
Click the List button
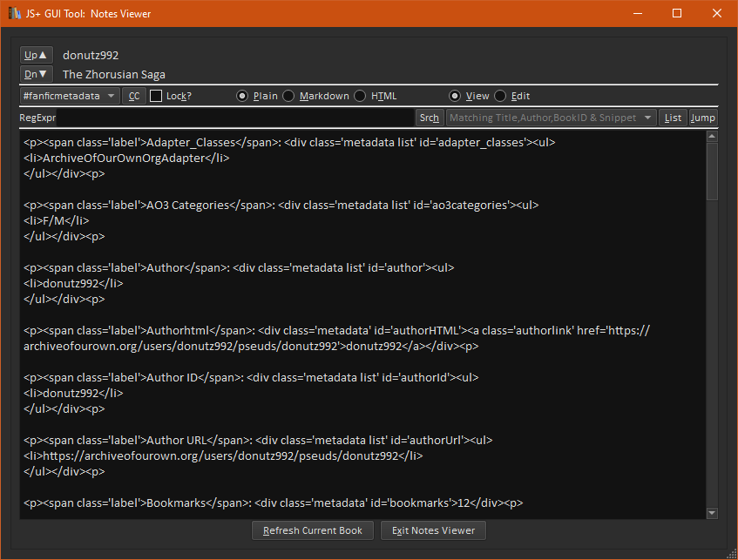pyautogui.click(x=673, y=118)
